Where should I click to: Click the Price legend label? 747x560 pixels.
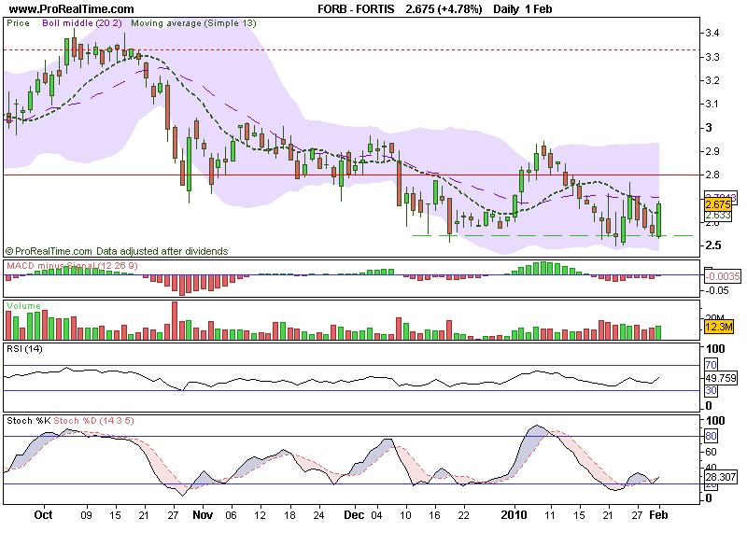point(18,22)
